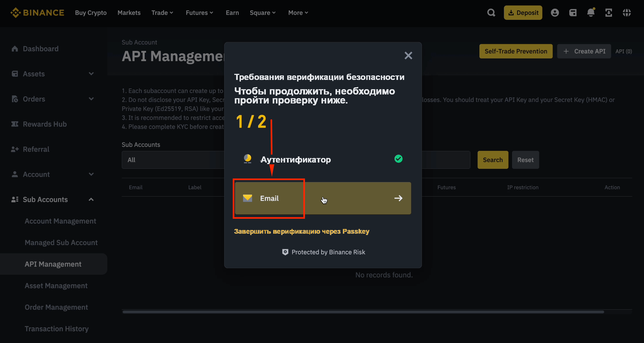The width and height of the screenshot is (644, 343).
Task: Go to Buy Crypto
Action: click(91, 13)
